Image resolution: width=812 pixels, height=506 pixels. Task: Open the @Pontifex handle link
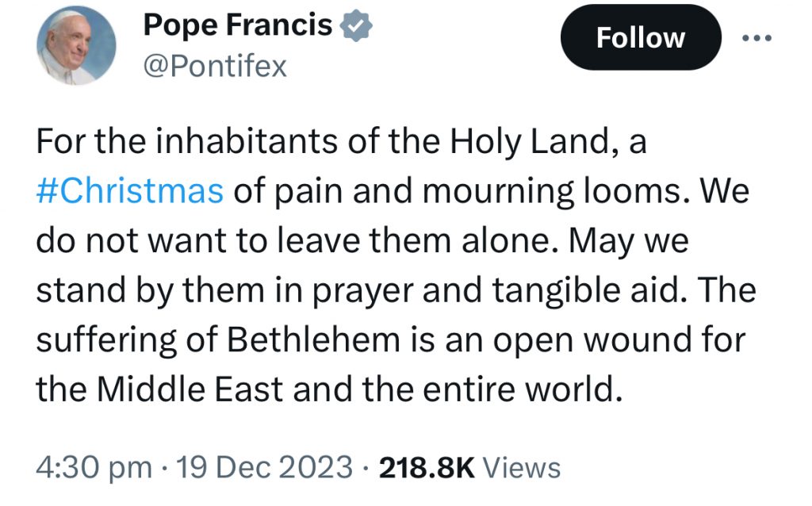point(215,67)
